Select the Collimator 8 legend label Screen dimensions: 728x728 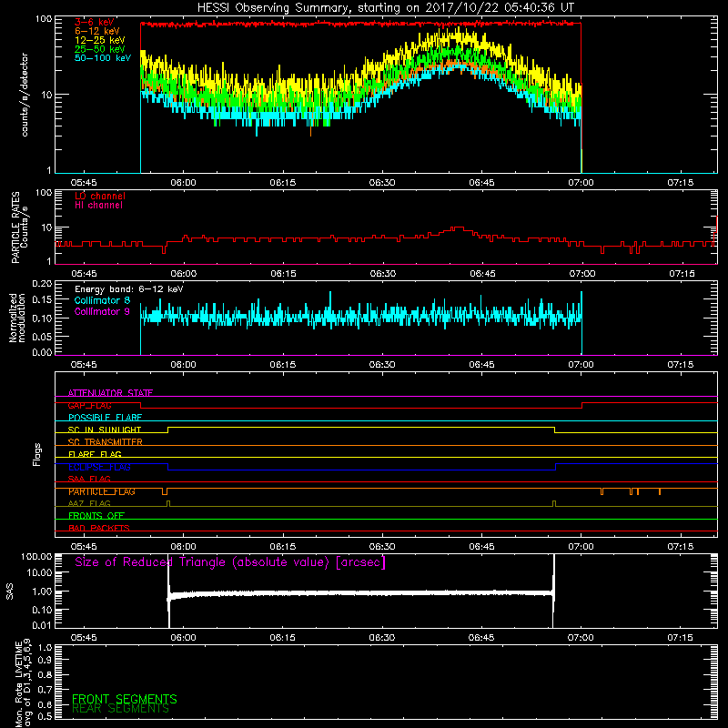[102, 300]
